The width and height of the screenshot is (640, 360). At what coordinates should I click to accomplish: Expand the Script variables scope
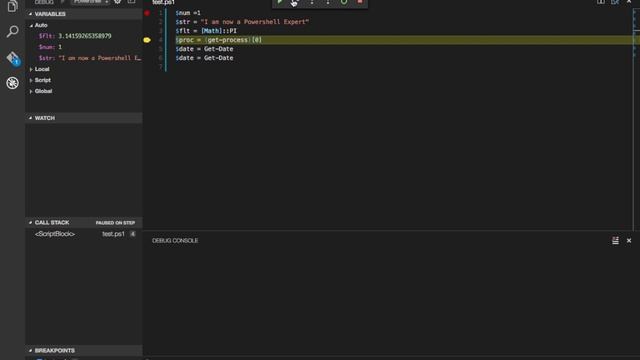(84, 80)
